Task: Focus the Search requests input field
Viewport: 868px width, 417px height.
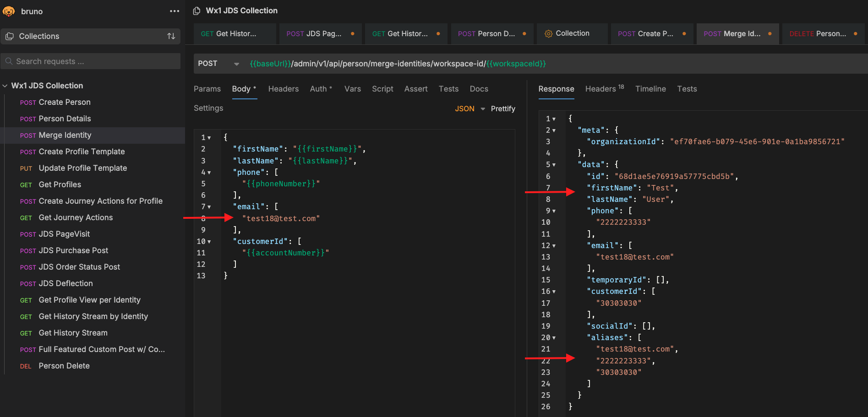Action: coord(91,61)
